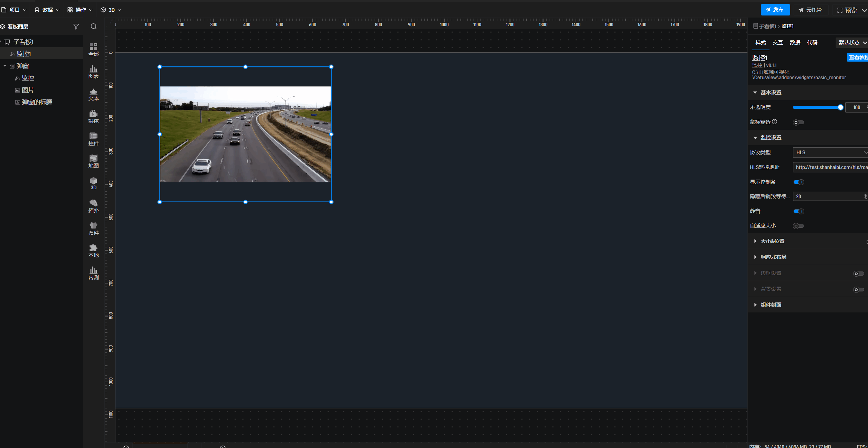Screen dimensions: 868x448
Task: Click the blue 发布 publish button
Action: pyautogui.click(x=775, y=10)
